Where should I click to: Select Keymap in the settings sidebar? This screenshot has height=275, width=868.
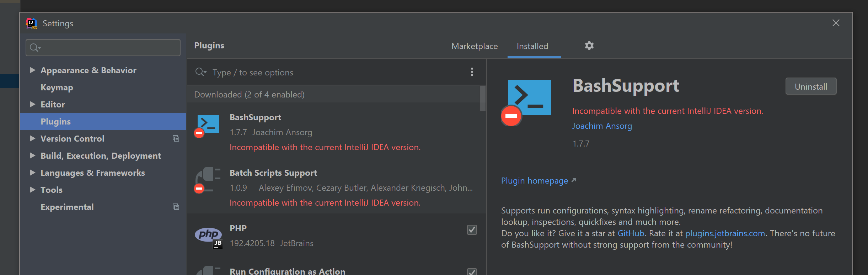[57, 87]
